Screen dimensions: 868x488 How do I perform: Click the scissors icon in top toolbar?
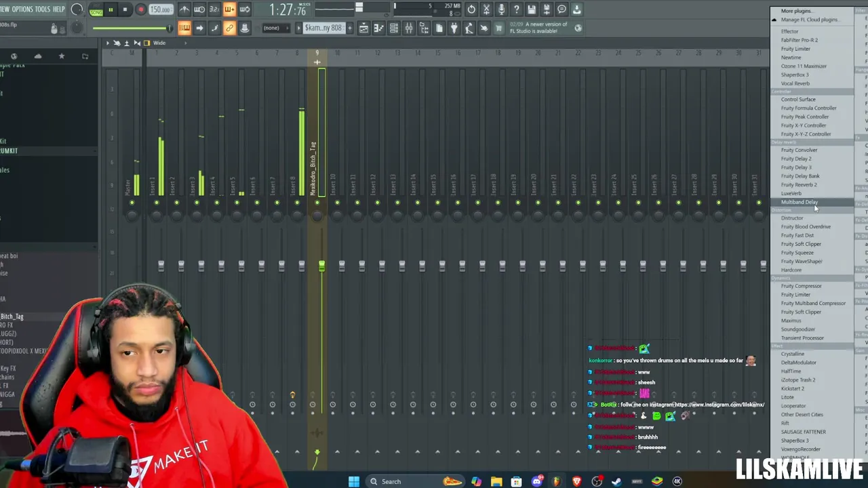click(486, 9)
